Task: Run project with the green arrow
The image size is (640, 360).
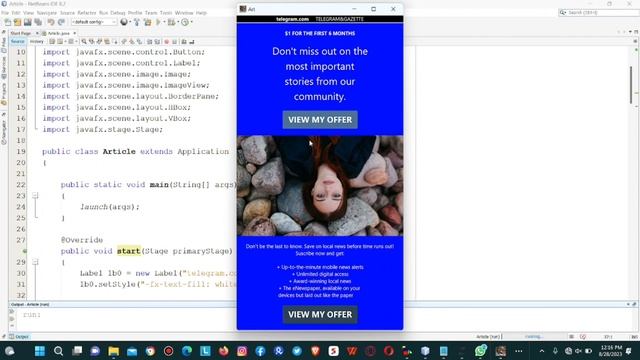Action: pos(158,22)
